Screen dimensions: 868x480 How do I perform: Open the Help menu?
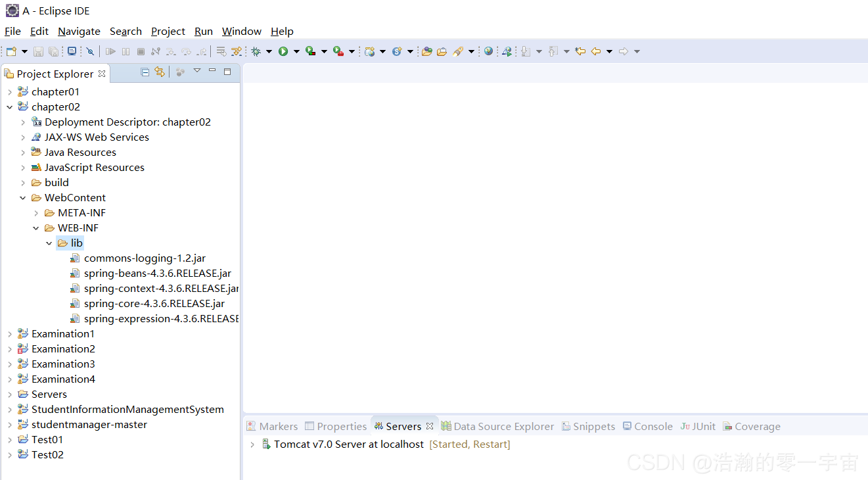(282, 31)
